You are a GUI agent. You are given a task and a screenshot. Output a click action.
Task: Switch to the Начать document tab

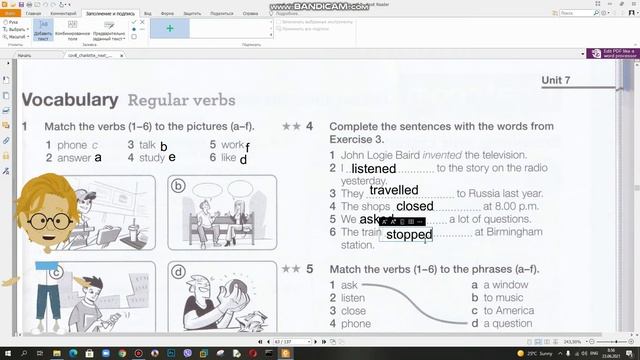(24, 55)
